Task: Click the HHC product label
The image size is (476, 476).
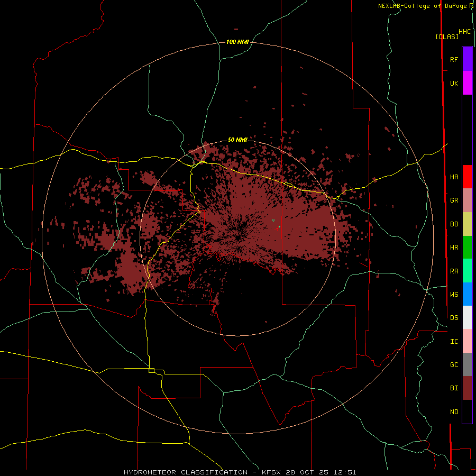Action: pyautogui.click(x=464, y=32)
